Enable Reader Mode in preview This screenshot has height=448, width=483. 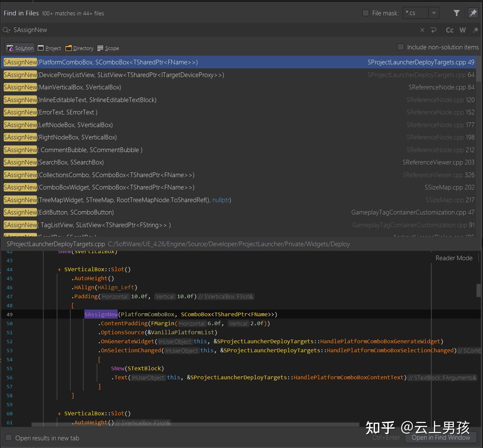[x=454, y=258]
